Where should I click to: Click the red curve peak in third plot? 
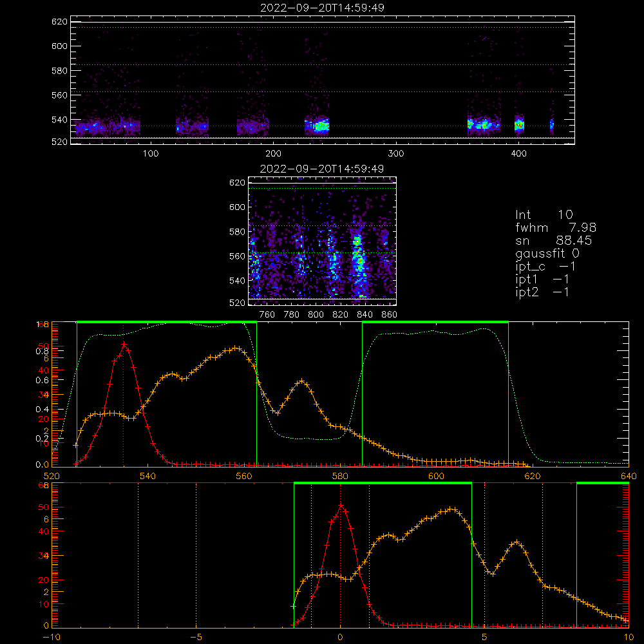coord(124,344)
